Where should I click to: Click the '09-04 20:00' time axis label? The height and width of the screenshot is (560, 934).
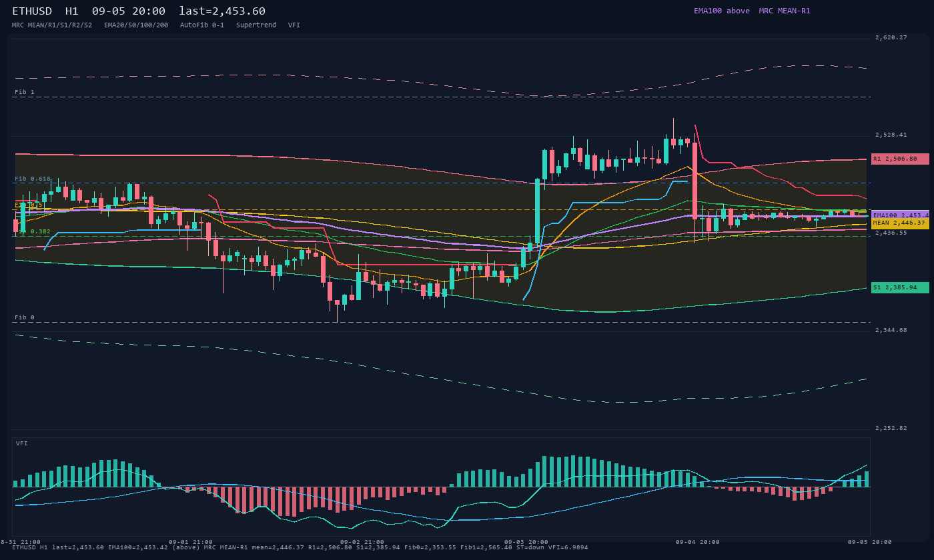697,542
